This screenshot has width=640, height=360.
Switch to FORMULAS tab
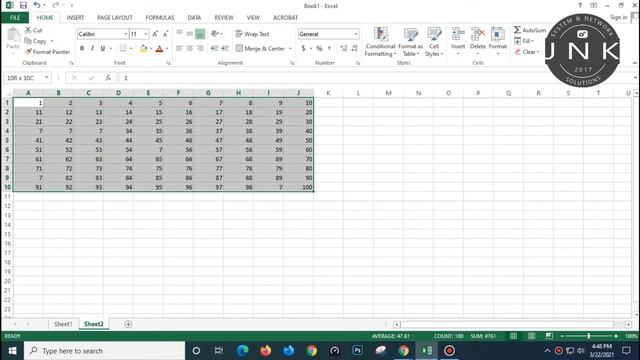[160, 18]
